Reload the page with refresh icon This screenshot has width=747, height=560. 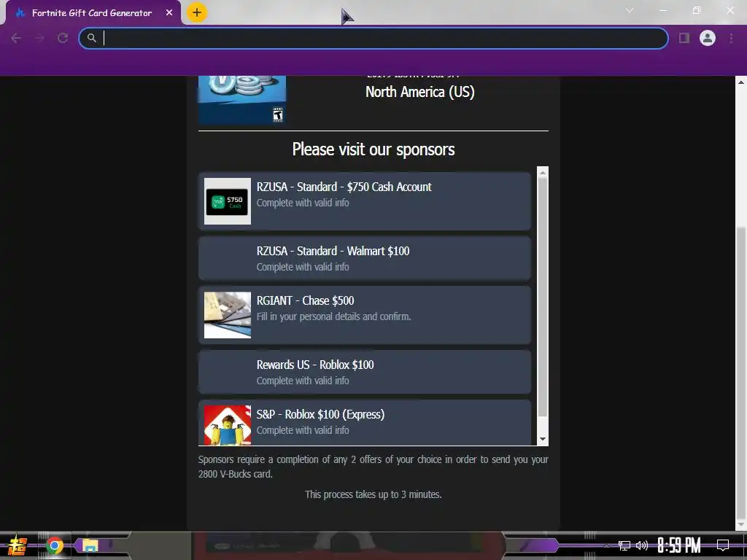(63, 38)
